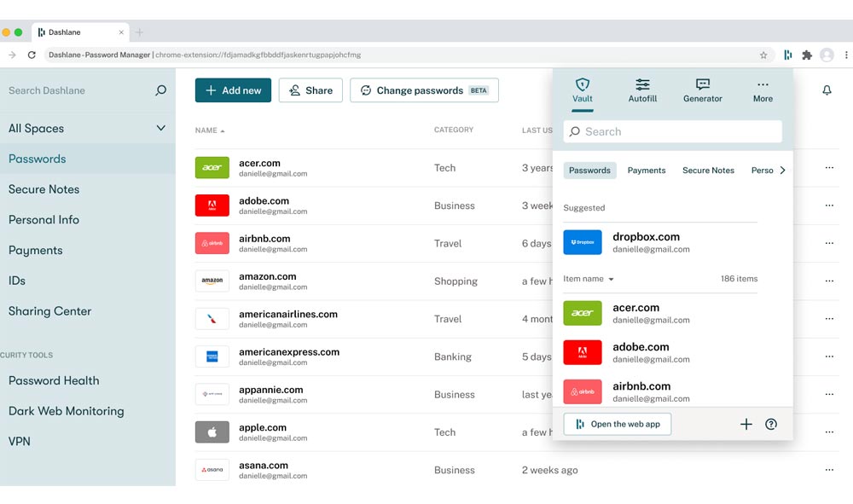Open a new browser tab with plus
The height and width of the screenshot is (504, 853).
(x=139, y=32)
